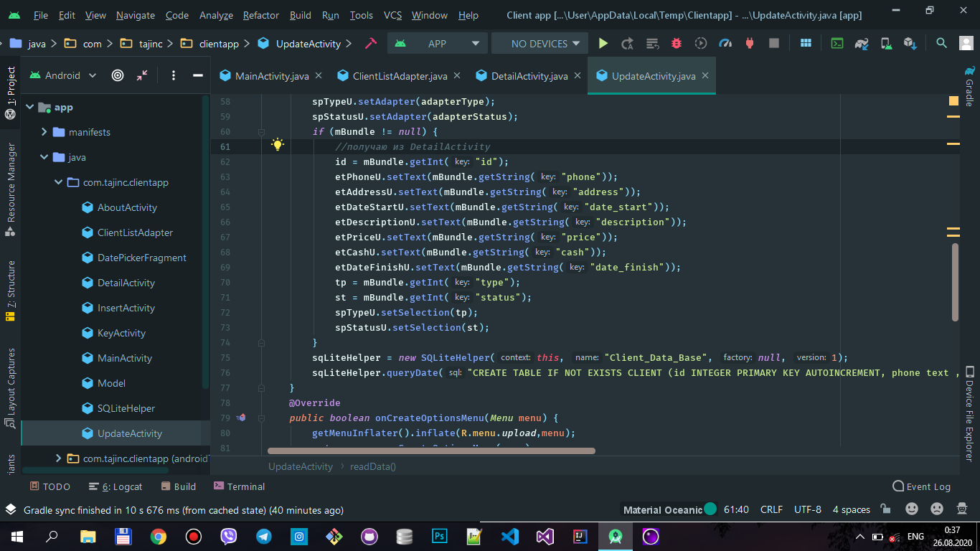Image resolution: width=980 pixels, height=551 pixels.
Task: Run the app with the green play button
Action: coord(603,44)
